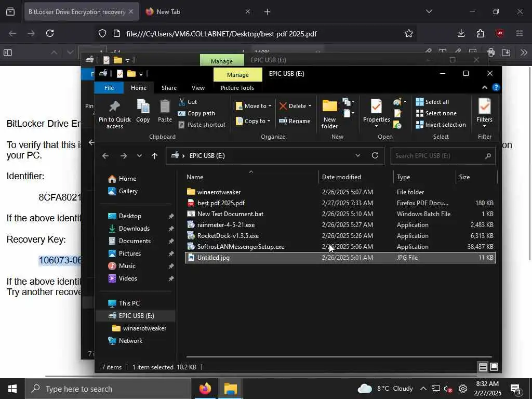
Task: Bookmark this page with star icon
Action: [408, 33]
